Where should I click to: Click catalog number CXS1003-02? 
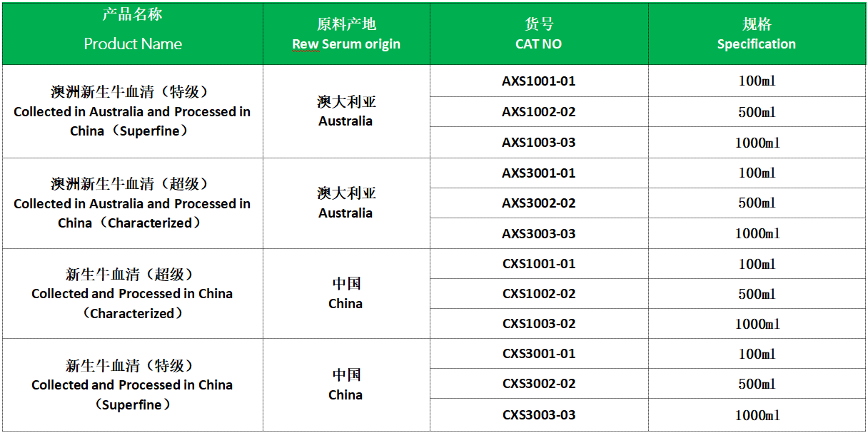point(539,324)
